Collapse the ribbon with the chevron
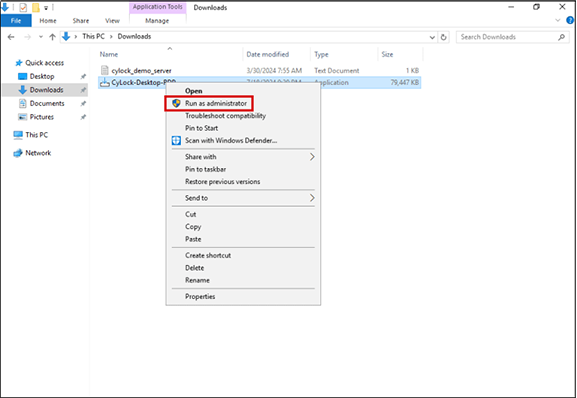Viewport: 577px width, 398px height. [557, 21]
